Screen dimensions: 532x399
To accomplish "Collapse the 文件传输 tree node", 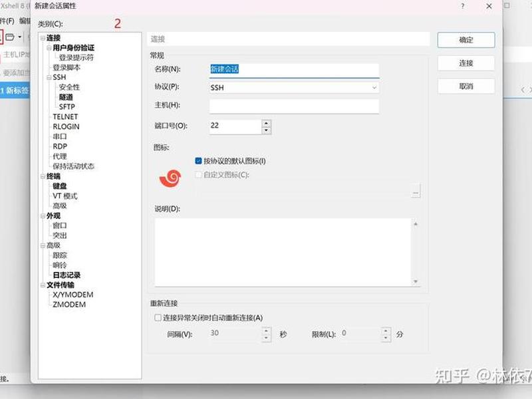I will coord(43,285).
